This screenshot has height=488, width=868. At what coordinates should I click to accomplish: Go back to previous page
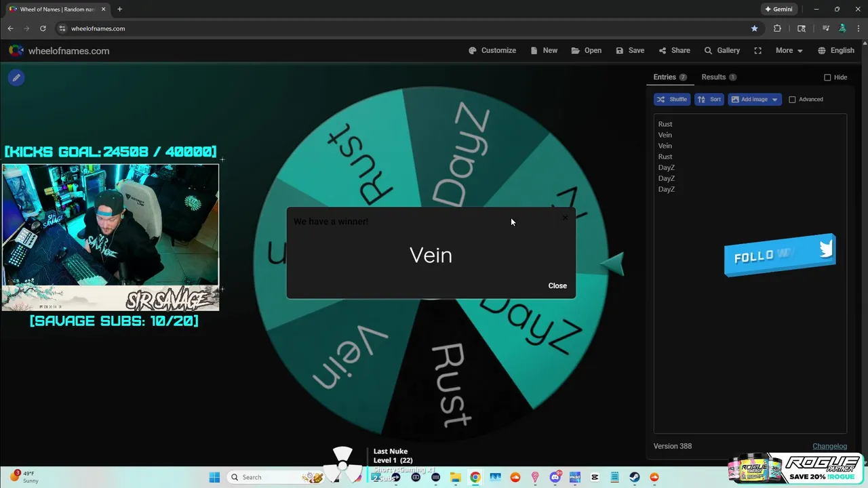pyautogui.click(x=10, y=28)
